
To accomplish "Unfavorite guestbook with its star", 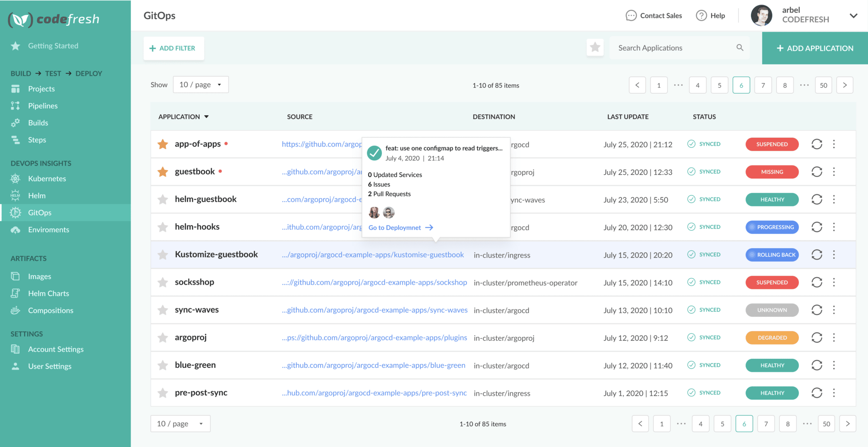I will click(163, 172).
